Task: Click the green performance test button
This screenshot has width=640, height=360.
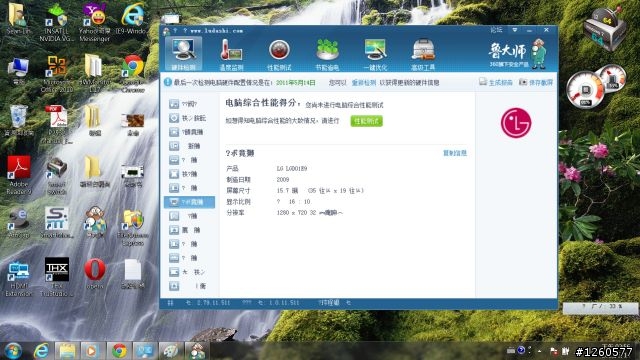Action: [x=367, y=121]
